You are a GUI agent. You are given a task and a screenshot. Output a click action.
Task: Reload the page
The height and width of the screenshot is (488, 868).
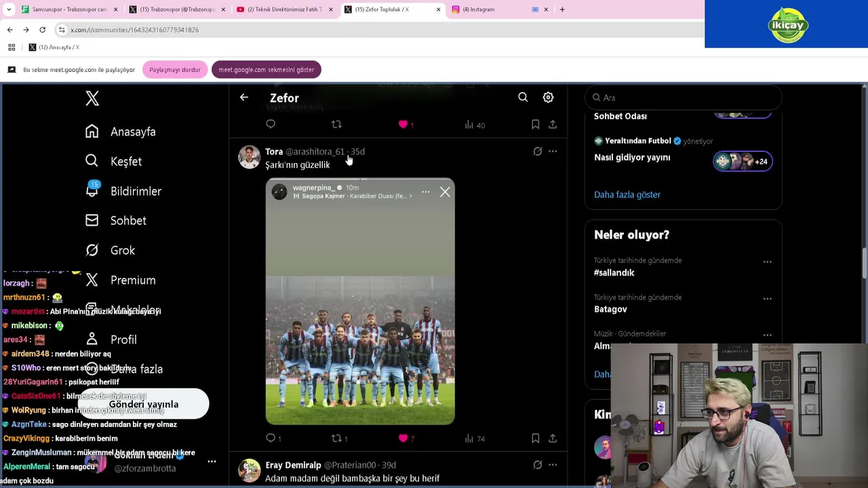point(42,30)
